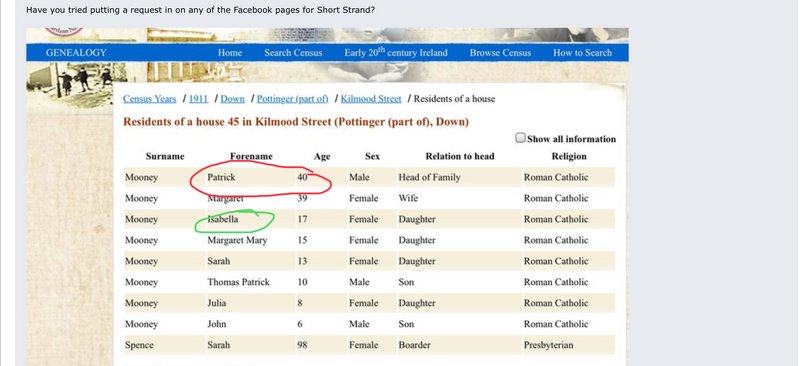Click the Sex column header
This screenshot has height=366, width=800.
pos(372,156)
